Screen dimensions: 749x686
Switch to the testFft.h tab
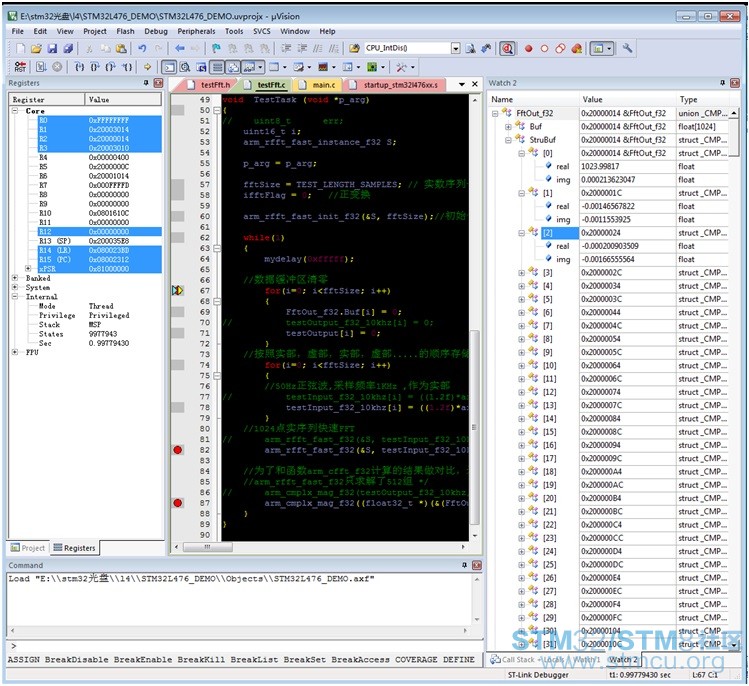pyautogui.click(x=210, y=85)
